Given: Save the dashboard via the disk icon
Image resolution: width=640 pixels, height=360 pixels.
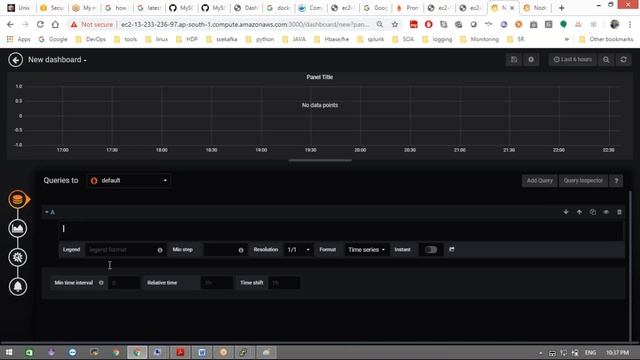Looking at the screenshot, I should [514, 60].
